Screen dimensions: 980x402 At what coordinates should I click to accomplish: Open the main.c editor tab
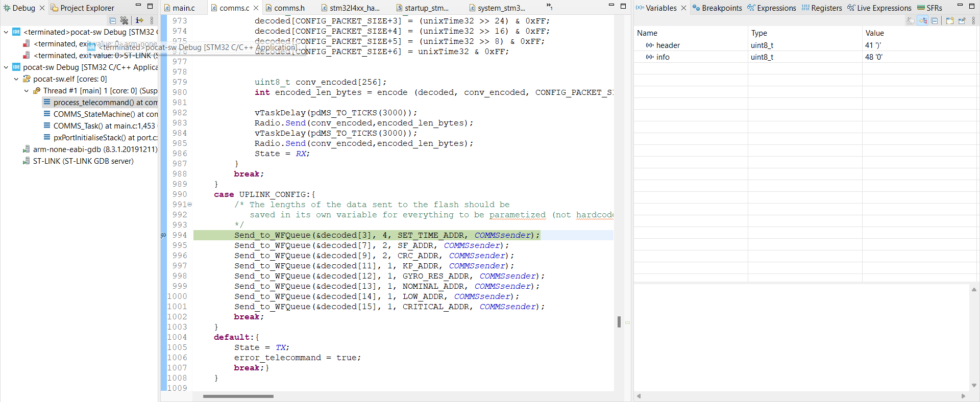click(180, 8)
